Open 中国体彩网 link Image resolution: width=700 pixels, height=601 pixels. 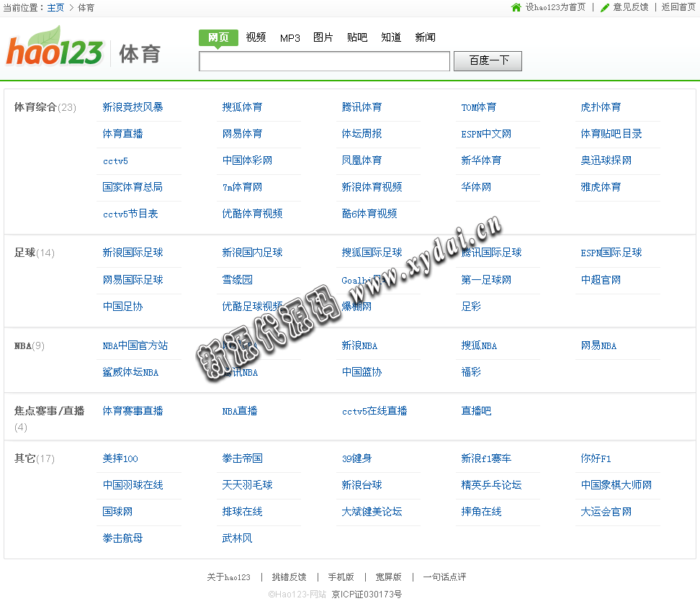pyautogui.click(x=247, y=161)
